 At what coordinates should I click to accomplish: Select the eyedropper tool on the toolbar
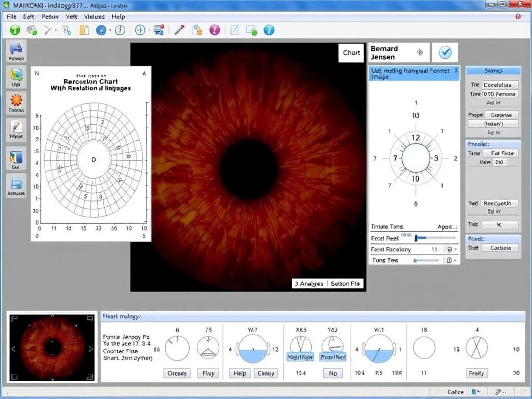[179, 30]
